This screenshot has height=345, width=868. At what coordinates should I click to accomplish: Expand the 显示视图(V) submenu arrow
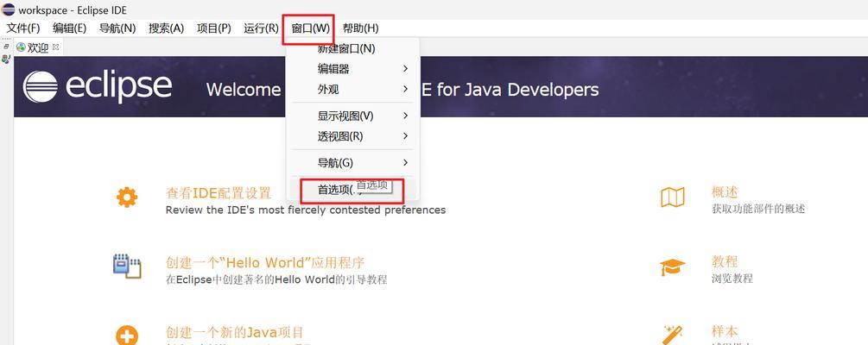[x=405, y=116]
